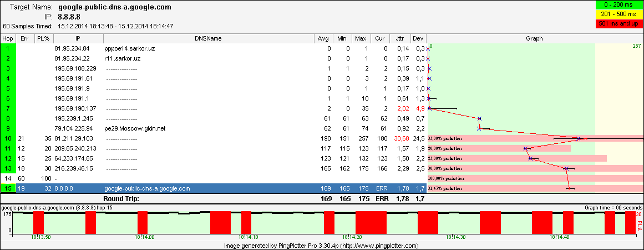Screen dimensions: 644x250
Task: Select hop r11.sarkor.uz
Action: (123, 58)
